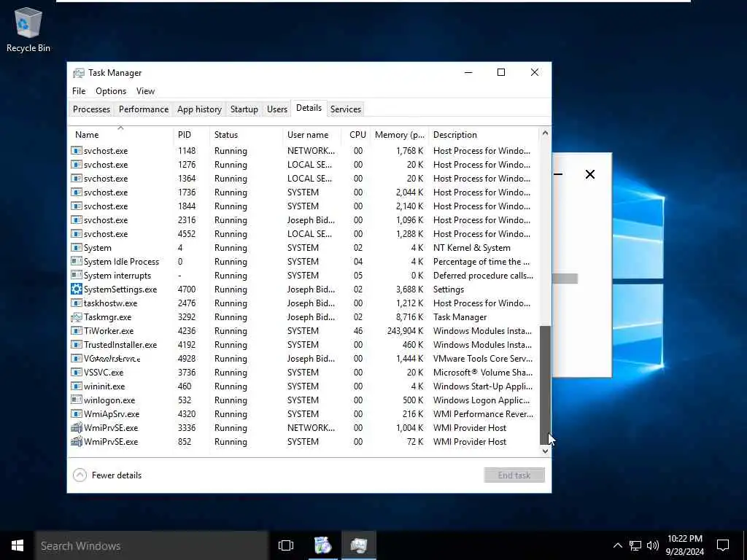Click "VMware Tools Core Serv..." description
747x560 pixels.
483,359
